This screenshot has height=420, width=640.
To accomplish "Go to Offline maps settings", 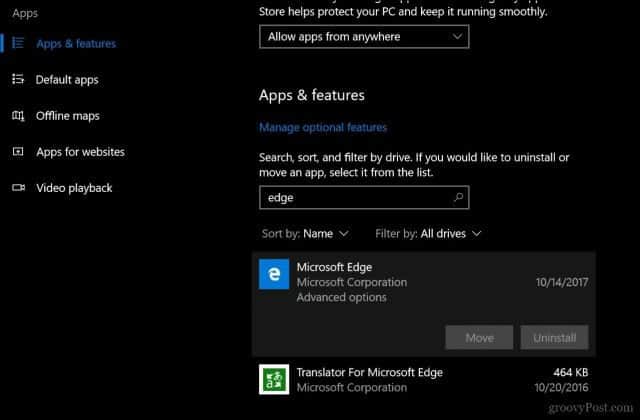I will tap(68, 116).
